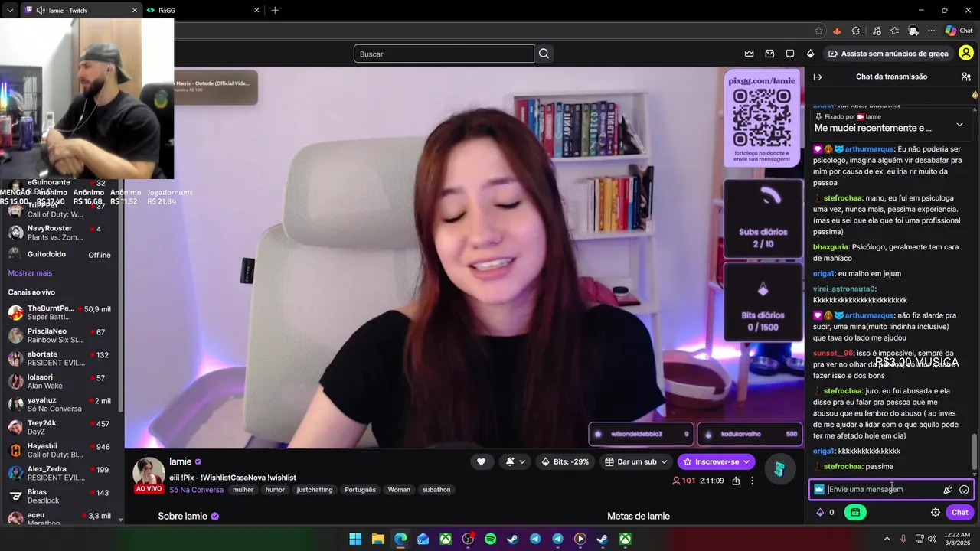This screenshot has width=980, height=551.
Task: Open Edge extensions puzzle icon
Action: [856, 31]
